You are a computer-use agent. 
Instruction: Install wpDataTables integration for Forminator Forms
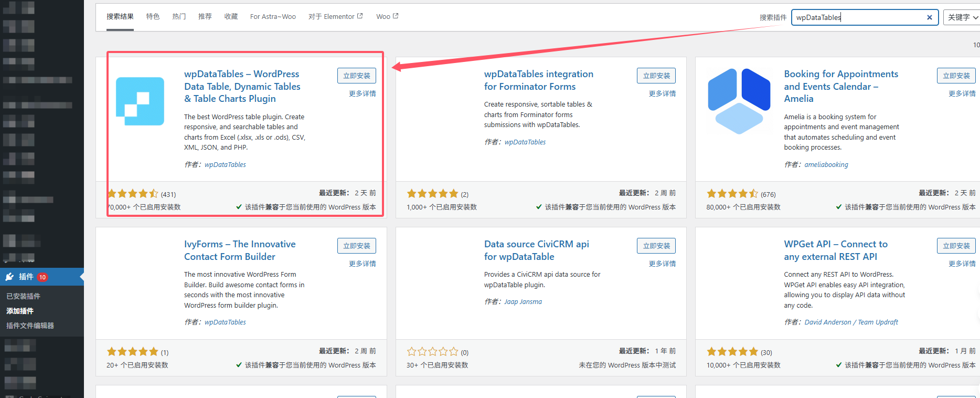coord(656,76)
